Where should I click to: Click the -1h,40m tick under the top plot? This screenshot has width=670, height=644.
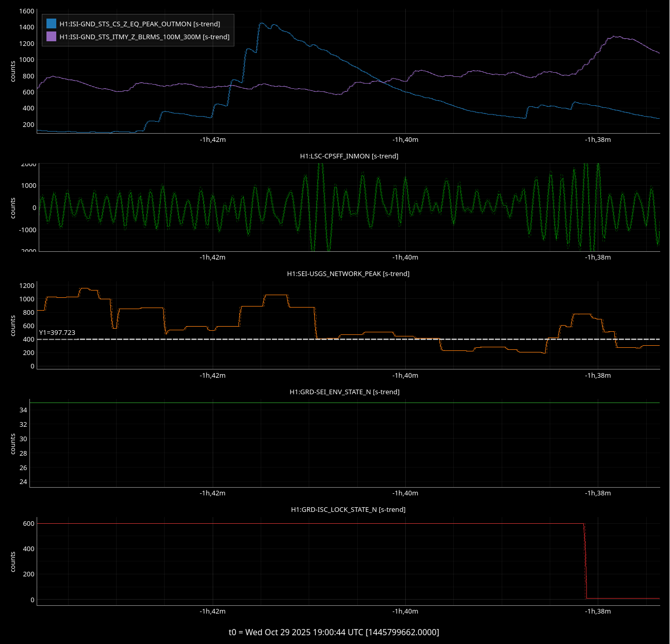pyautogui.click(x=405, y=140)
